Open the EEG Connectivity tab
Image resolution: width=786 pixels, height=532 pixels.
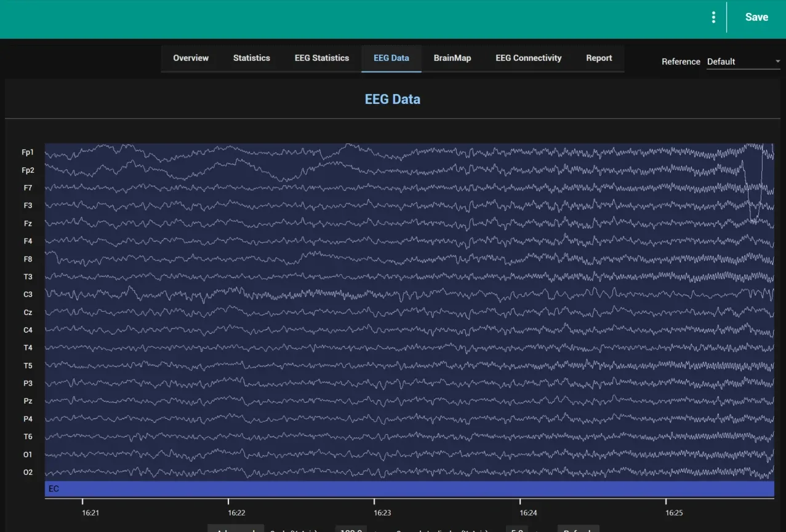point(529,58)
